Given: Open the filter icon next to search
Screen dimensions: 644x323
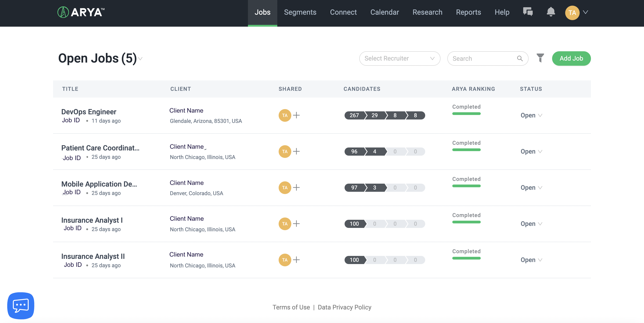Looking at the screenshot, I should [x=540, y=58].
